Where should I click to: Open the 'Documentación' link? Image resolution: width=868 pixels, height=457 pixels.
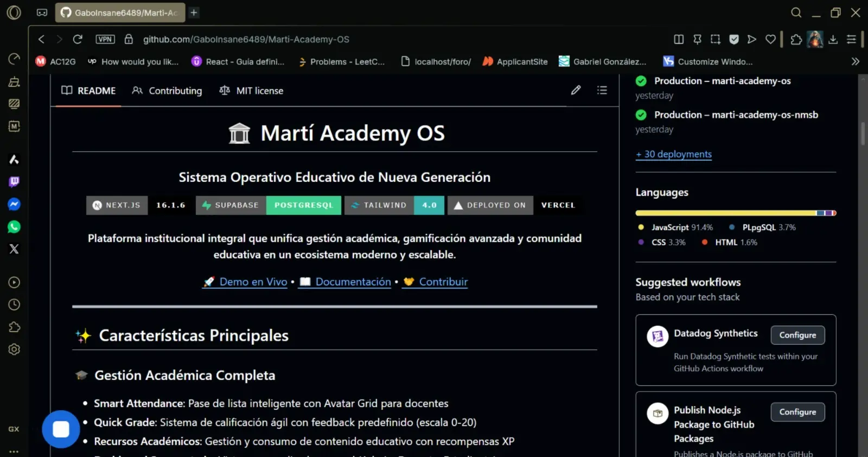[x=345, y=282]
